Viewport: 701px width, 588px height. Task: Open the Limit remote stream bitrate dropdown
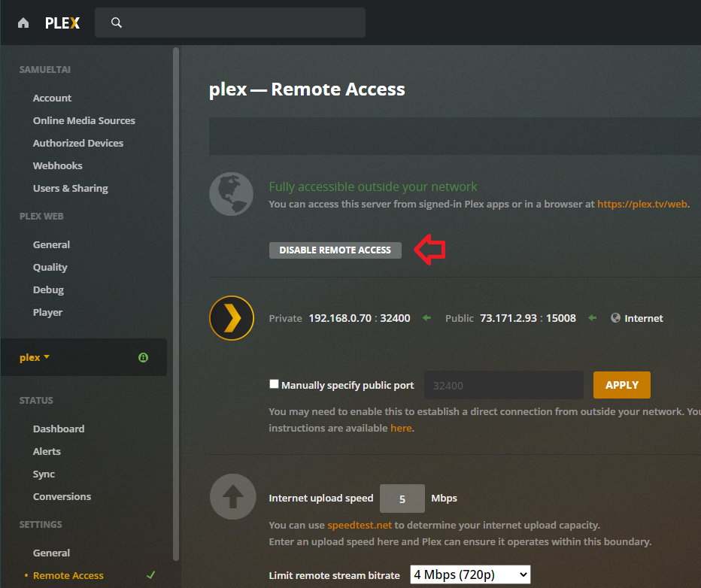pyautogui.click(x=470, y=574)
